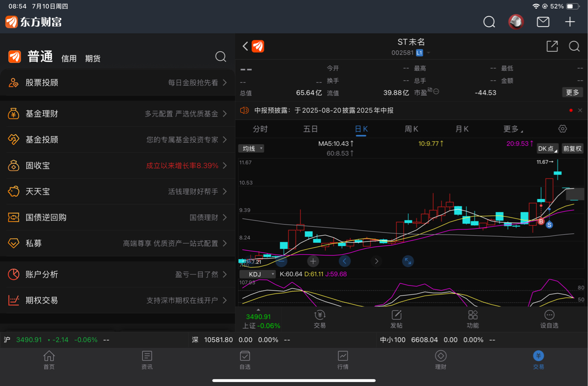Open 基金投顾 icon
Viewport: 588px width, 386px height.
(x=14, y=140)
